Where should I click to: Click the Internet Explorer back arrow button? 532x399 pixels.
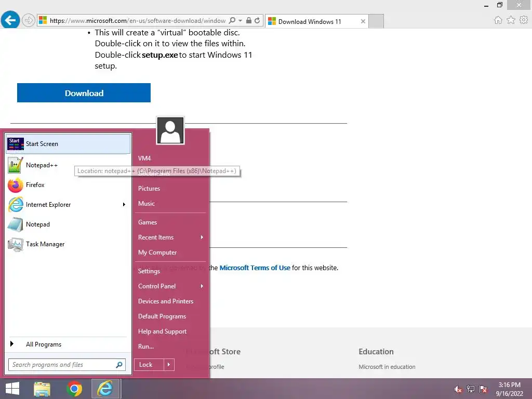coord(10,20)
